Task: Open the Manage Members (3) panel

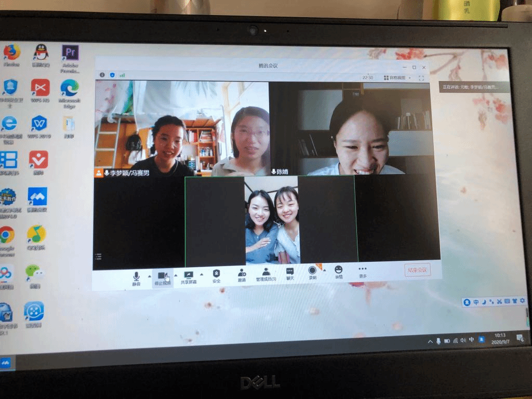Action: [266, 274]
